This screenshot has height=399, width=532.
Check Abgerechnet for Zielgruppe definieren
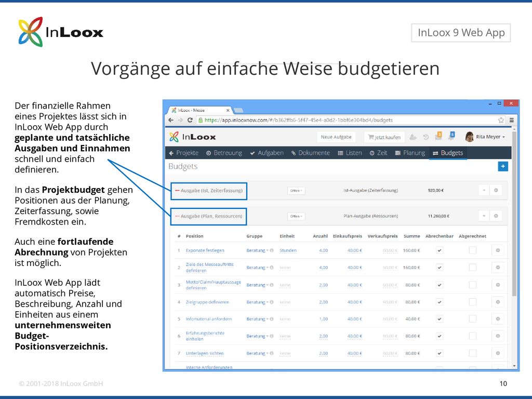pyautogui.click(x=472, y=302)
